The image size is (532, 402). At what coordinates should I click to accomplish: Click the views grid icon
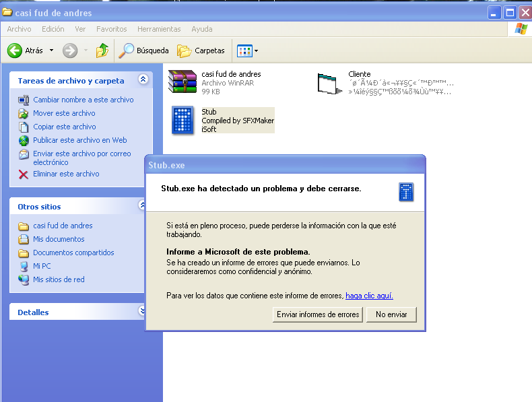point(244,51)
